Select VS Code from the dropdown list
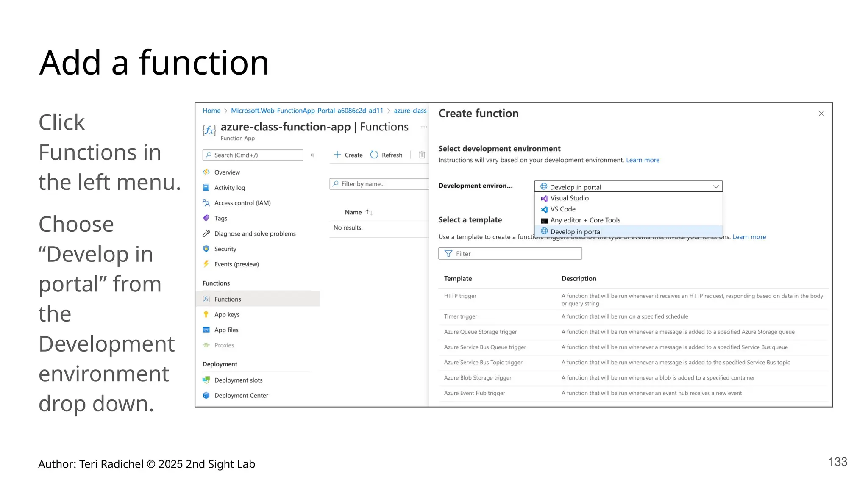Viewport: 868px width, 488px height. point(629,209)
